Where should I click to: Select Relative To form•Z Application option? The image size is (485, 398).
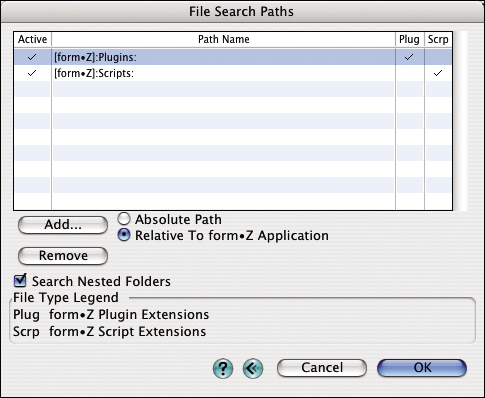[124, 235]
